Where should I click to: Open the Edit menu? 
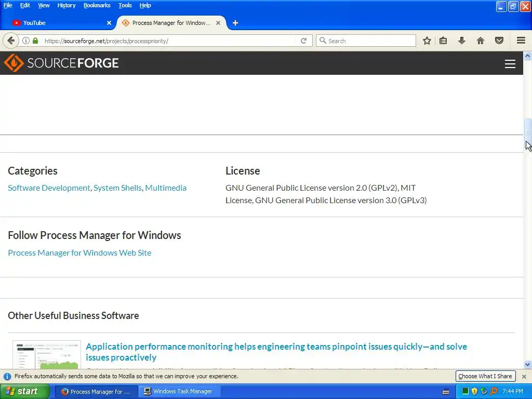tap(25, 5)
